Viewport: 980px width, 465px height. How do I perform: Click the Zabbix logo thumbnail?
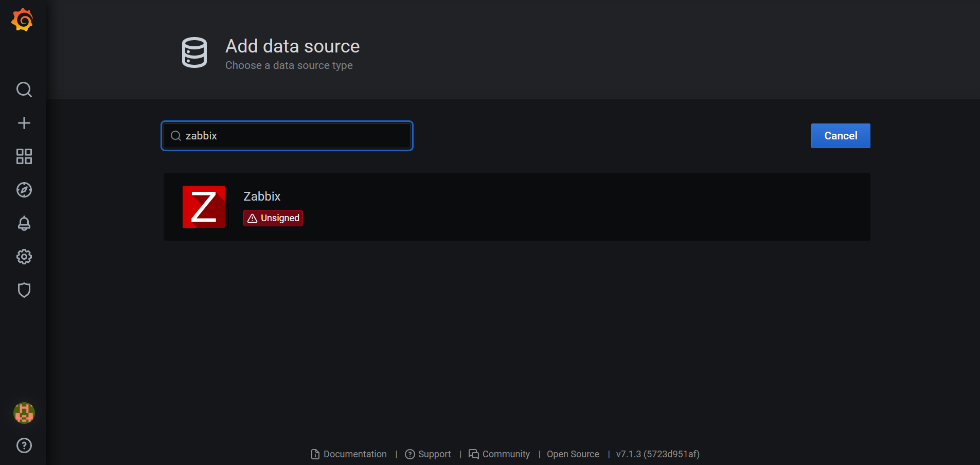pos(203,206)
